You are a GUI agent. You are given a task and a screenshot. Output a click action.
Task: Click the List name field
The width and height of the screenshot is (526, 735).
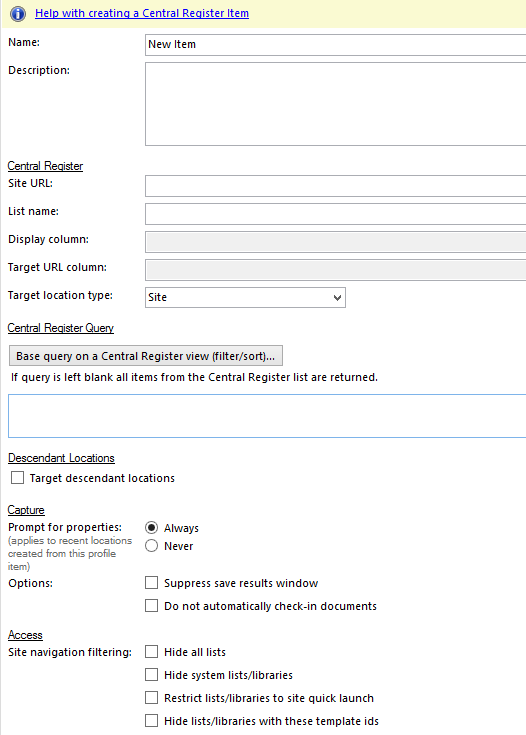335,214
